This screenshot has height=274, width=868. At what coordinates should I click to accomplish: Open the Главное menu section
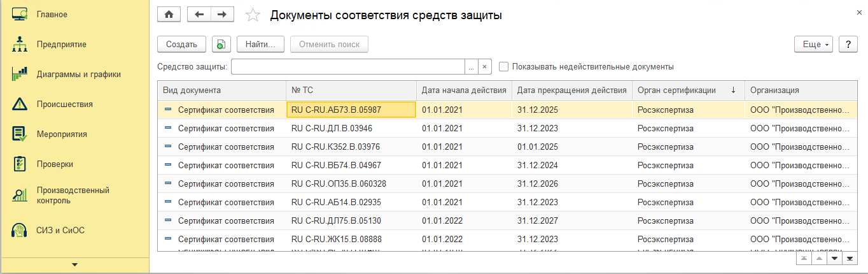[52, 15]
